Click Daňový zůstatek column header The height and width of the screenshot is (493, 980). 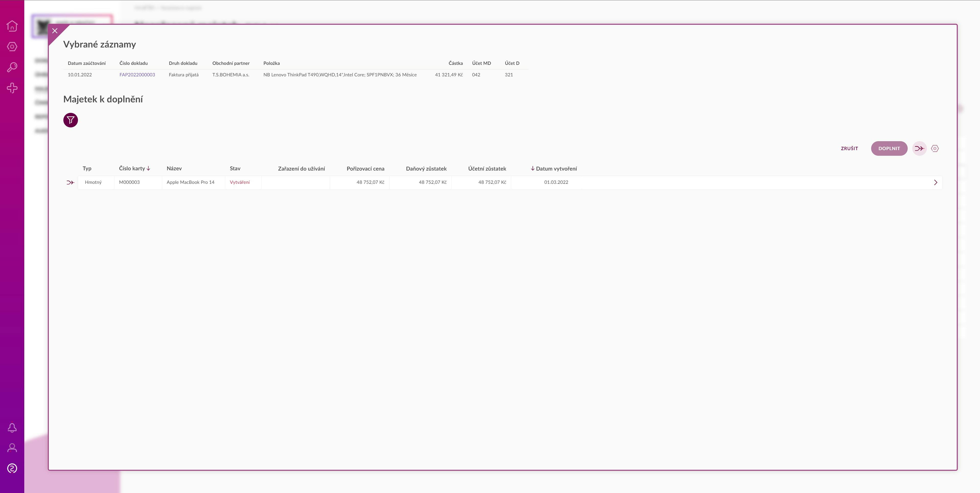point(426,169)
